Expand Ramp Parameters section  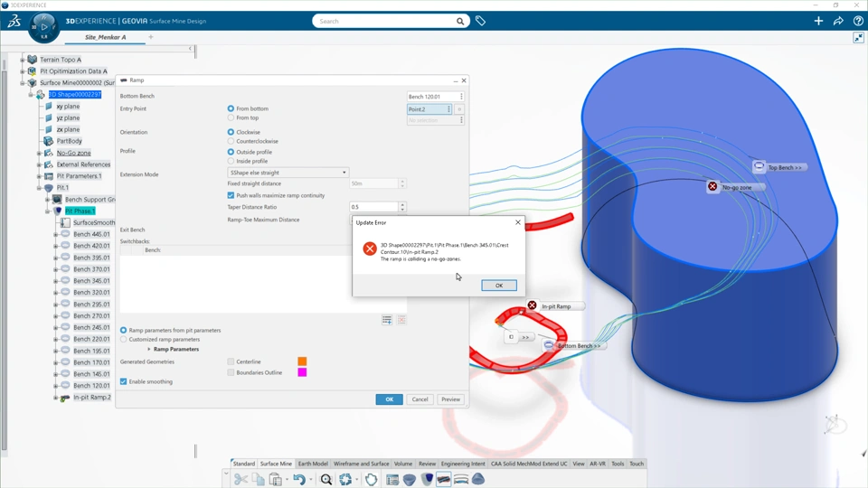[149, 349]
